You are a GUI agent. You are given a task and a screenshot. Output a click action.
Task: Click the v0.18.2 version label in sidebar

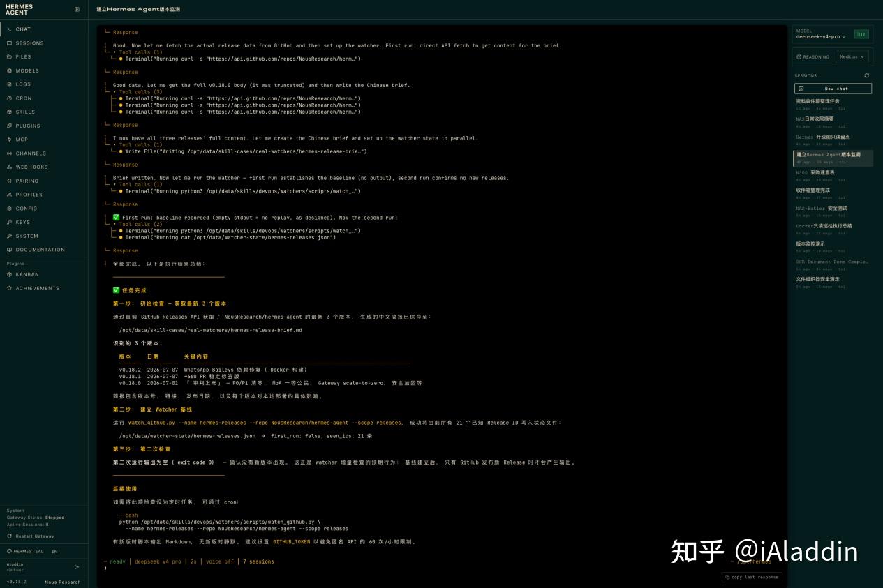(17, 582)
